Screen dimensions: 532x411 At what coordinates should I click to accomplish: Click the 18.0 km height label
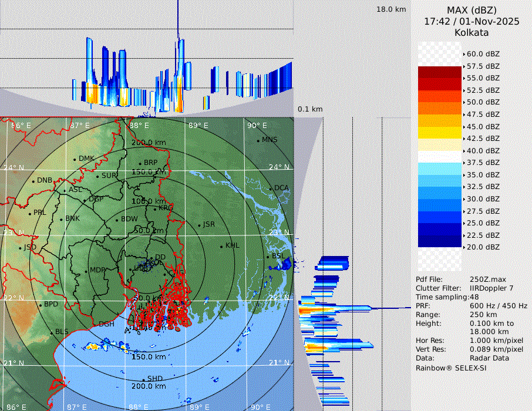click(391, 9)
